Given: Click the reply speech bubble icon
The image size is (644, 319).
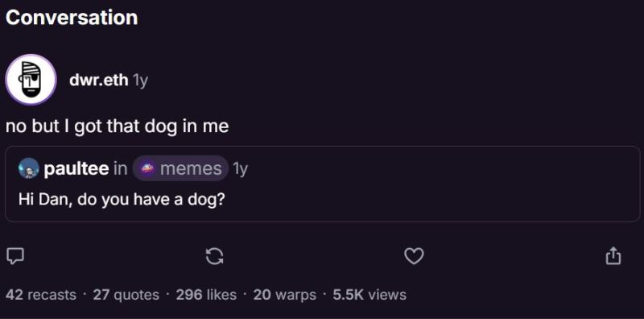Looking at the screenshot, I should 15,256.
